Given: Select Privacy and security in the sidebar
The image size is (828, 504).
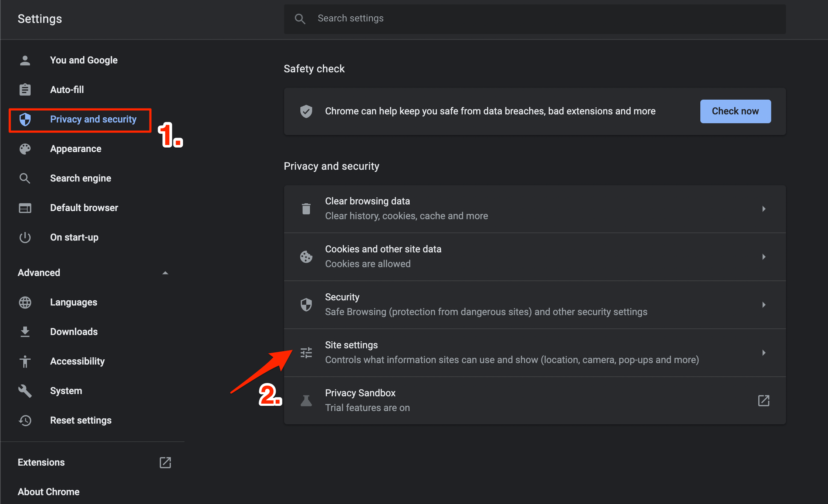Looking at the screenshot, I should 93,119.
